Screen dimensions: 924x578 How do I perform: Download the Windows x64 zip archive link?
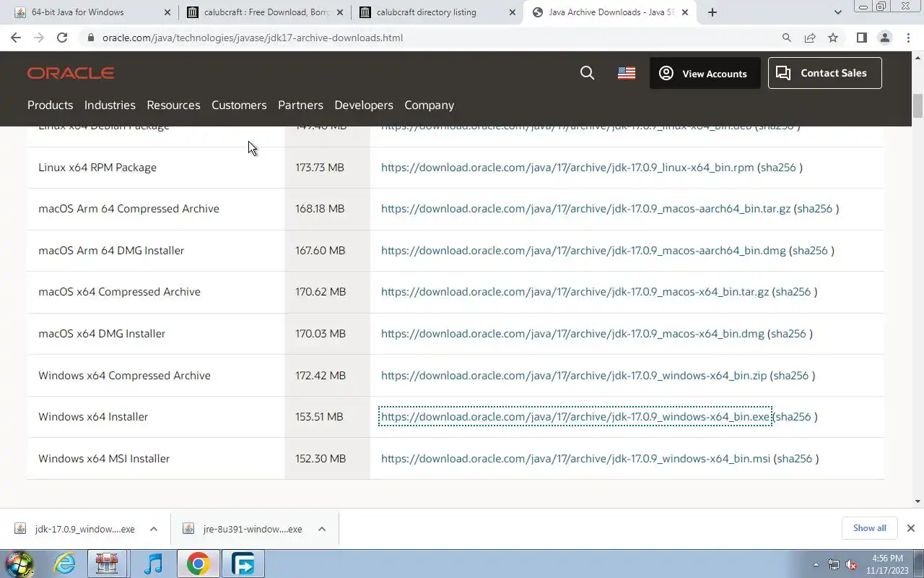(x=574, y=376)
